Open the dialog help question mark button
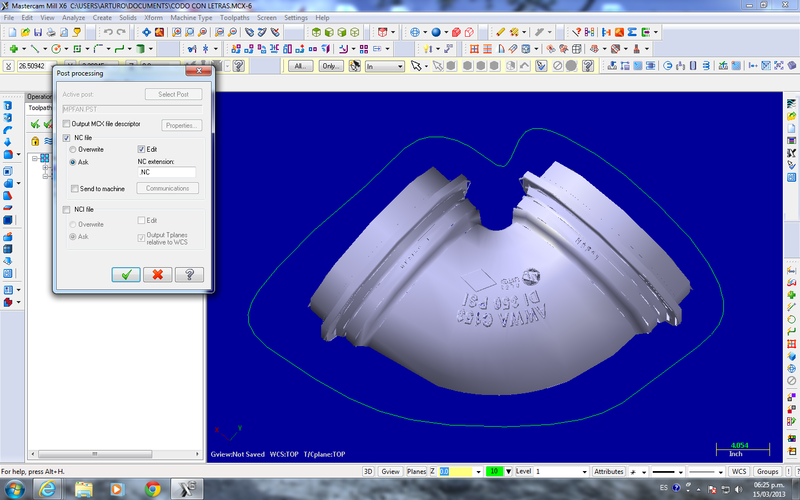The height and width of the screenshot is (500, 800). pos(189,274)
